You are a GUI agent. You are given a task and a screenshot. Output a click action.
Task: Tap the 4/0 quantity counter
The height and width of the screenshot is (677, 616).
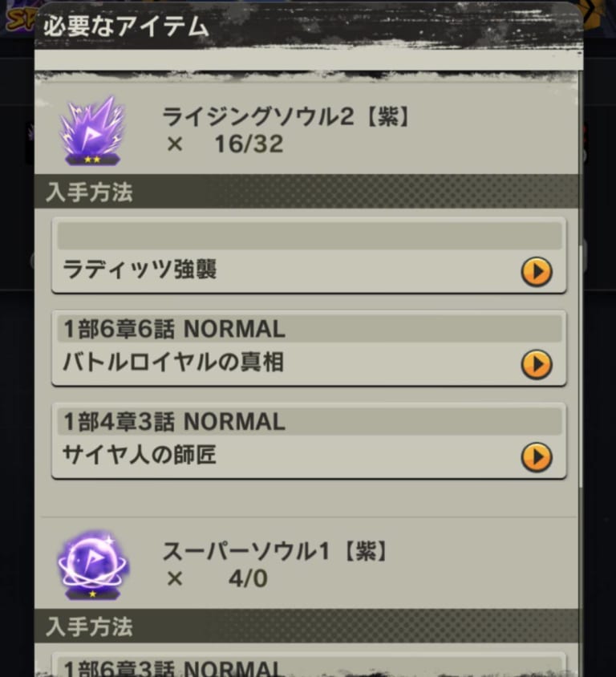(248, 579)
